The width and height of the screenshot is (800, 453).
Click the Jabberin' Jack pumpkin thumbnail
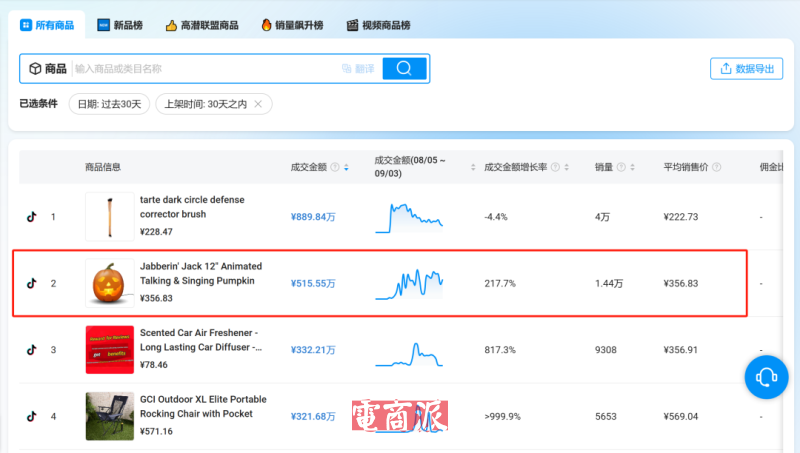pos(108,283)
